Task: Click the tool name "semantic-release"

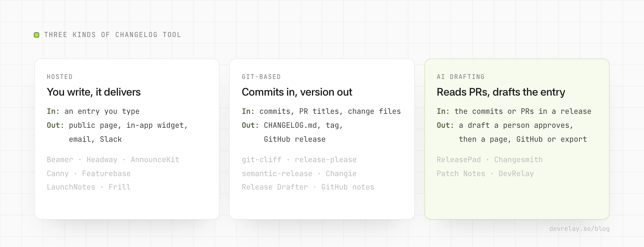Action: [x=277, y=174]
